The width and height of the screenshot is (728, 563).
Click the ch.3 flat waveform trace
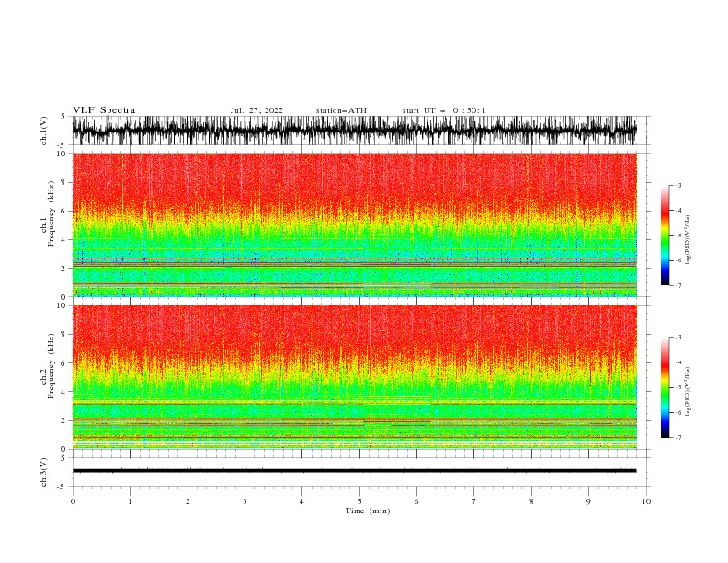tap(354, 471)
